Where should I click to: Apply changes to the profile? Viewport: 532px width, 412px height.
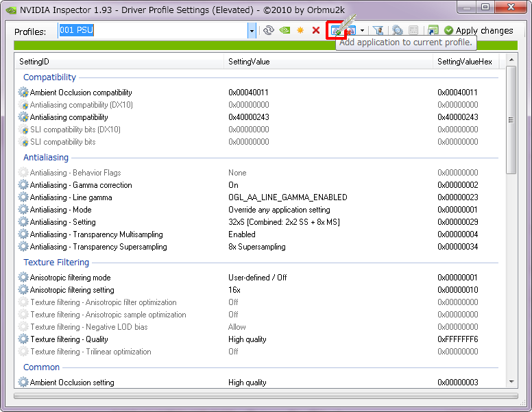[x=479, y=31]
